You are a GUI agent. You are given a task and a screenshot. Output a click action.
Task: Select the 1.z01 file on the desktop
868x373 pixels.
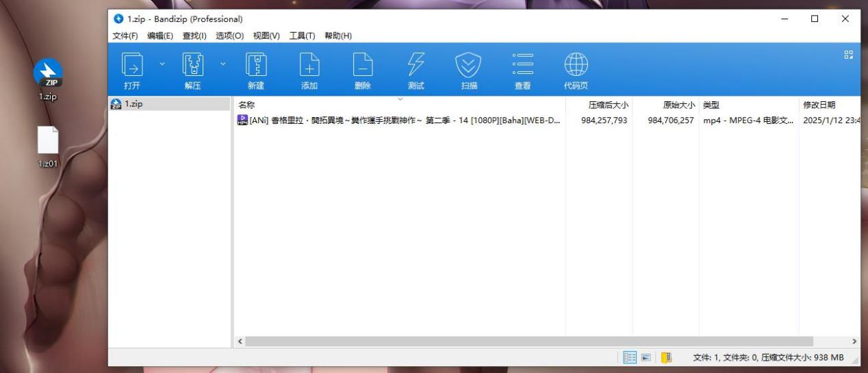click(48, 148)
